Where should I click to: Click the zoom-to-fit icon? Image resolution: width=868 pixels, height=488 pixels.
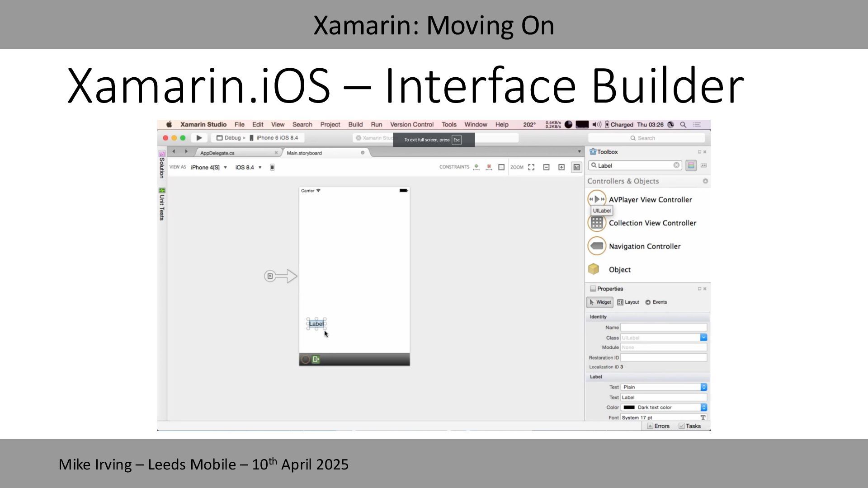click(x=531, y=167)
